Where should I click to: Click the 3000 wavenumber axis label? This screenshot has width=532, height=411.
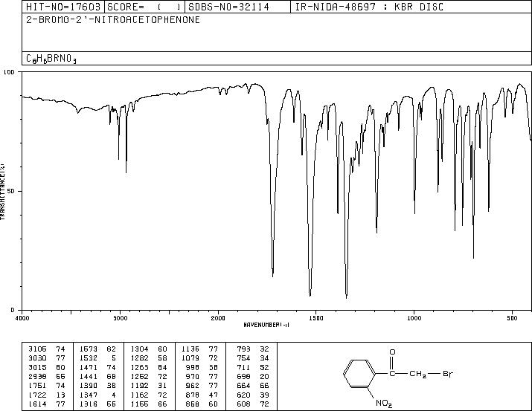[120, 318]
